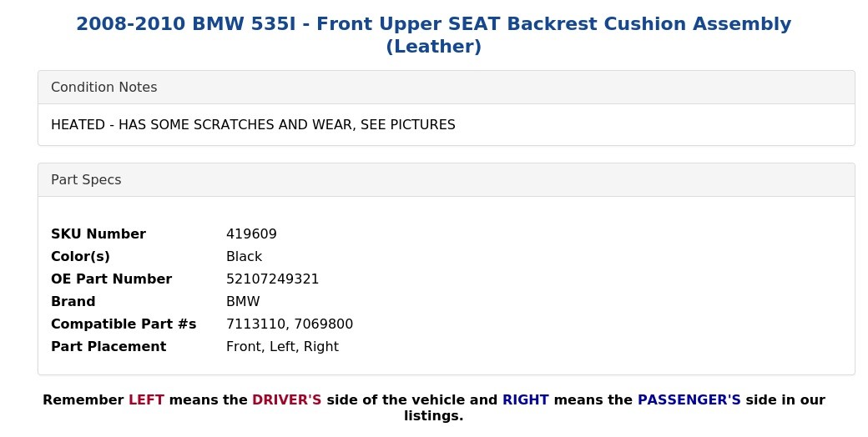Click the blue PASSENGER'S word

[689, 400]
